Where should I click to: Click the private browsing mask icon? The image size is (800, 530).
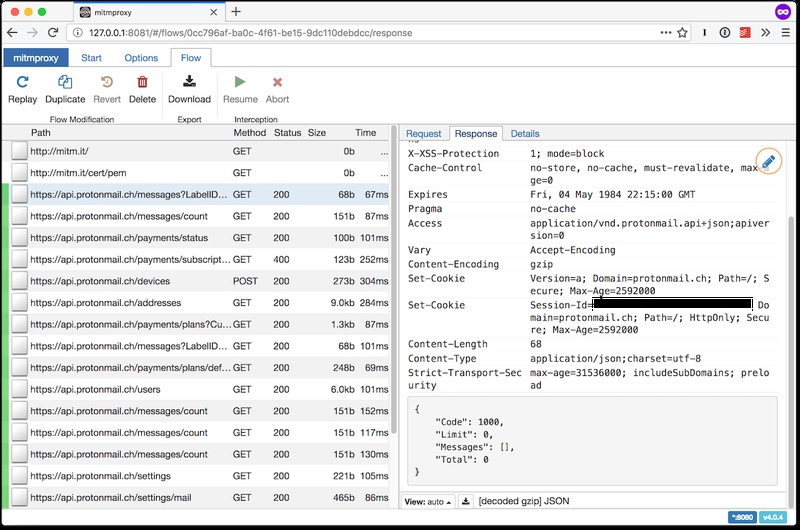pyautogui.click(x=783, y=12)
